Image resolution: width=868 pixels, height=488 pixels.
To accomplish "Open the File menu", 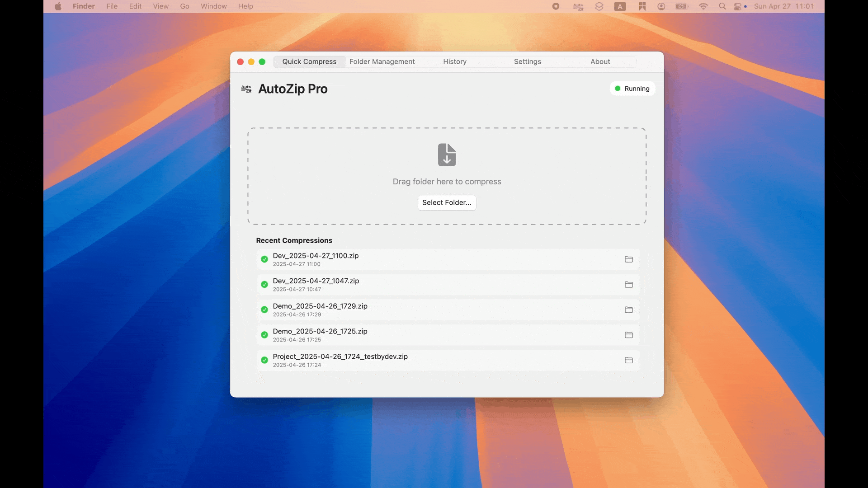I will pyautogui.click(x=112, y=6).
